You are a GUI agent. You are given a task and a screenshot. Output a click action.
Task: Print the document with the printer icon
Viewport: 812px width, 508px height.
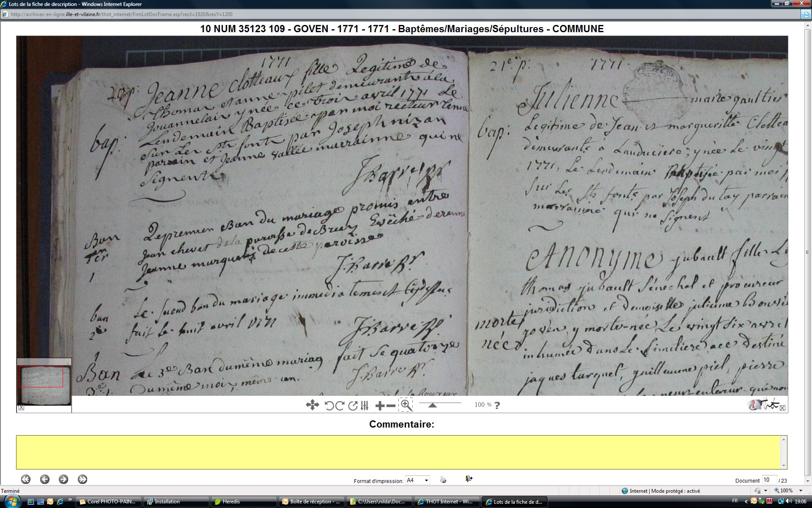click(443, 480)
